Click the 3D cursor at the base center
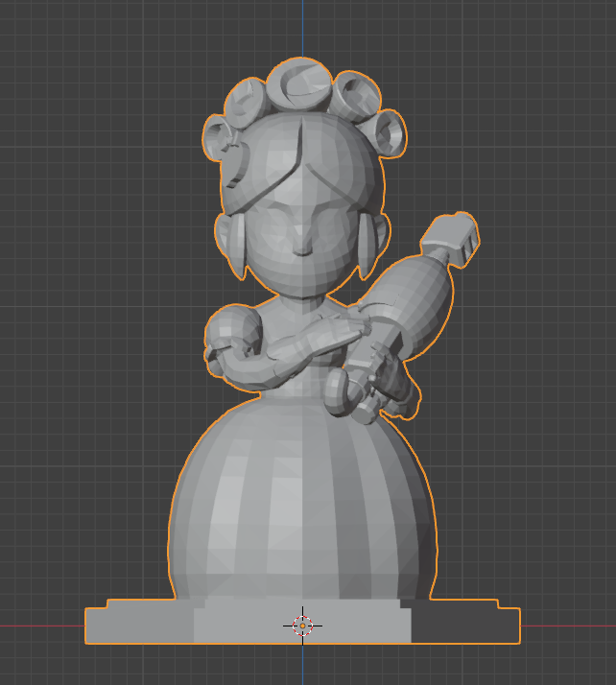 pos(302,626)
